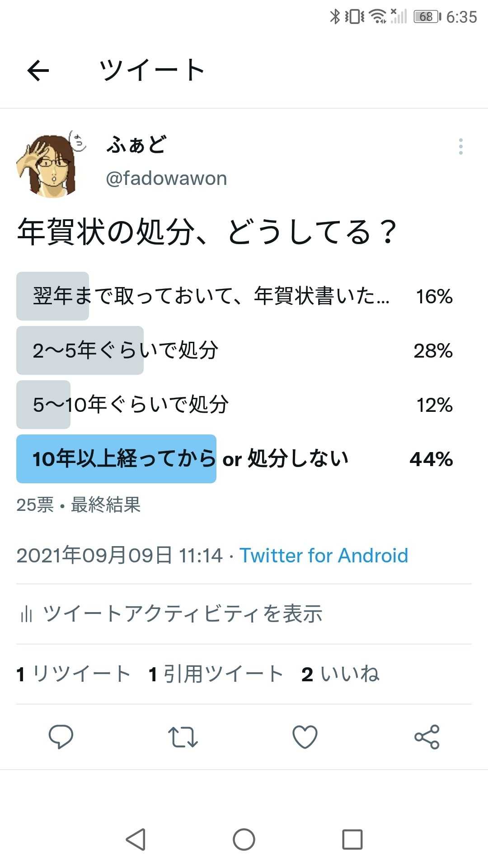
Task: Open the @fadowawon handle
Action: [x=166, y=179]
